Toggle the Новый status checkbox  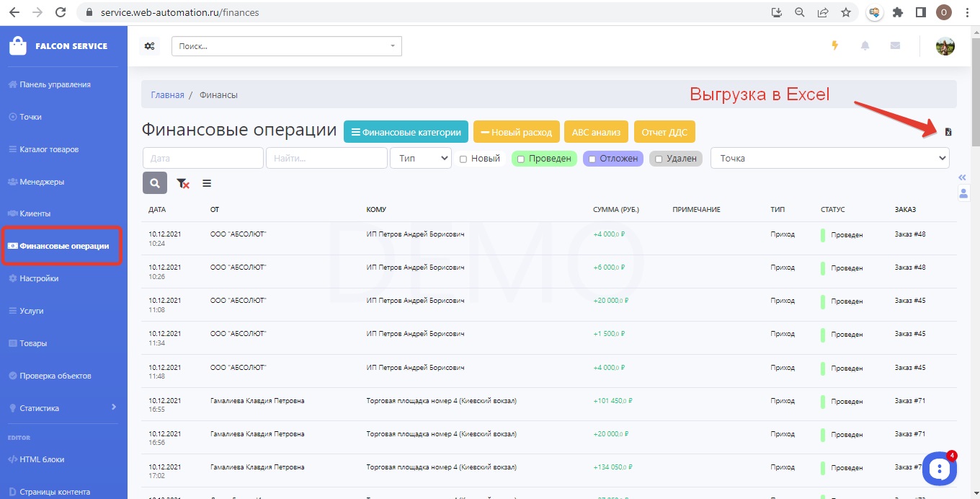point(463,159)
